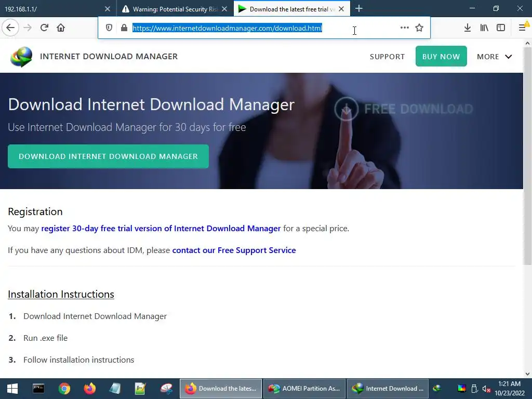
Task: Click the forward navigation arrow
Action: (28, 28)
